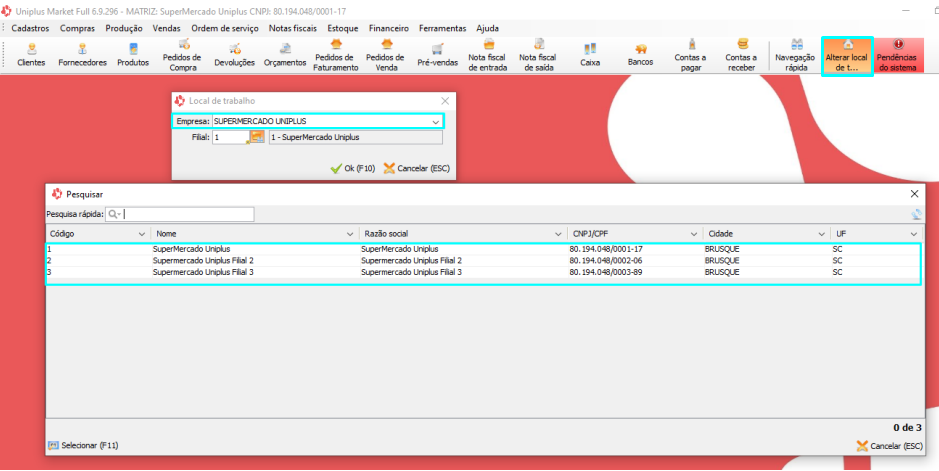The width and height of the screenshot is (939, 471).
Task: Click Cancelar (ESC) in Pesquisar window
Action: pos(889,446)
